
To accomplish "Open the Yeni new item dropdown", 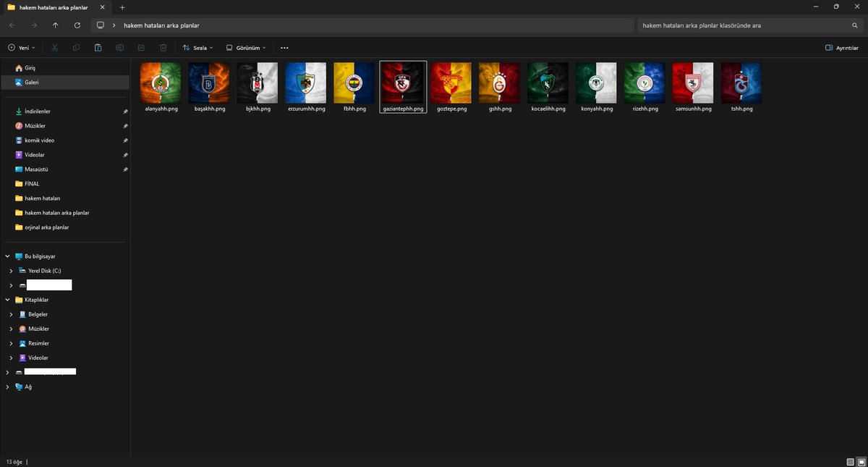I will [22, 48].
